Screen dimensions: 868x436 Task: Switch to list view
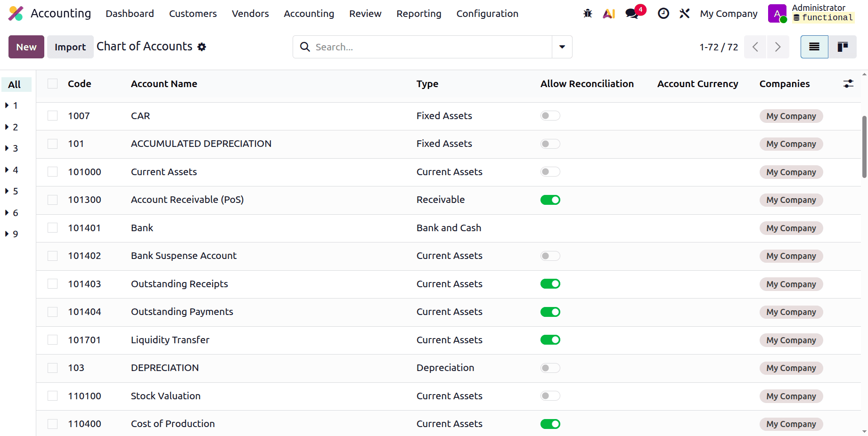[x=814, y=47]
